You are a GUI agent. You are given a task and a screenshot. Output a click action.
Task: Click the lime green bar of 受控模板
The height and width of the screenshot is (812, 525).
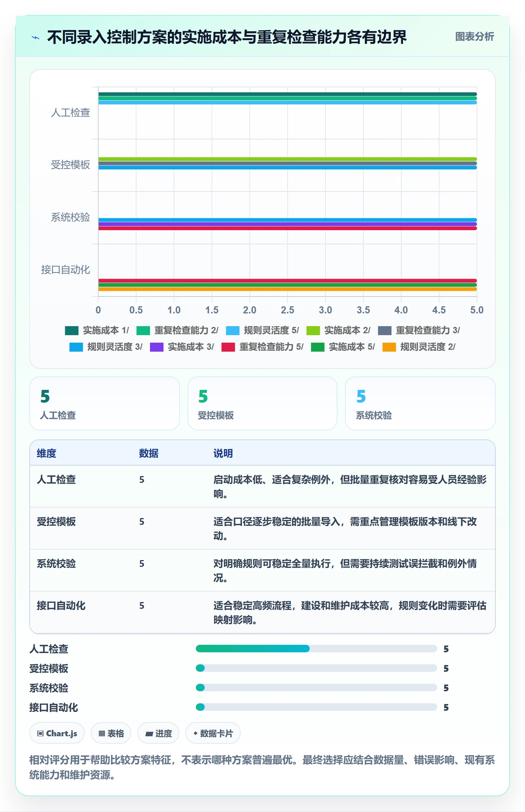[x=288, y=159]
